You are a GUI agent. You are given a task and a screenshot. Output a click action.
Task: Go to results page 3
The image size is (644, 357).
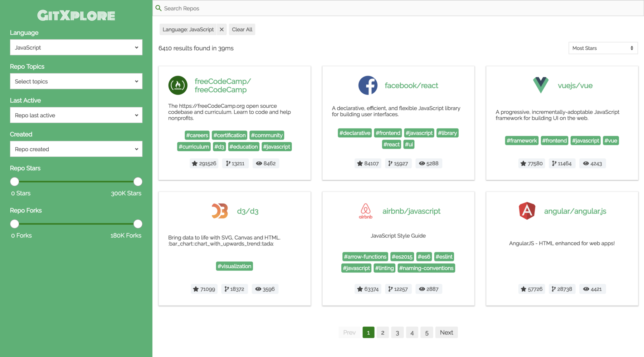(x=397, y=332)
